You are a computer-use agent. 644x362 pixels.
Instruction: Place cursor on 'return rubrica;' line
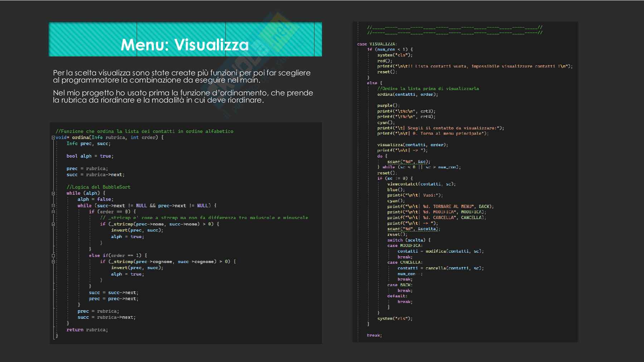point(87,330)
